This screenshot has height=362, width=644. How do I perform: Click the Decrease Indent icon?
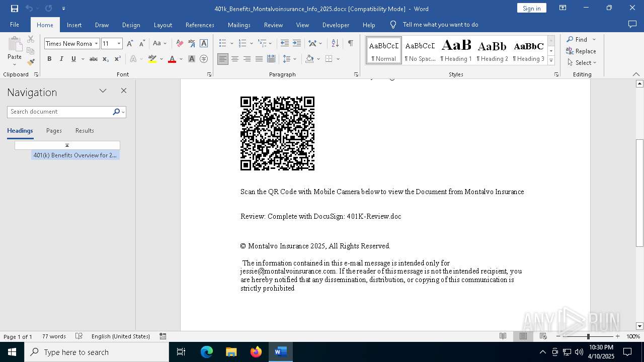[285, 43]
